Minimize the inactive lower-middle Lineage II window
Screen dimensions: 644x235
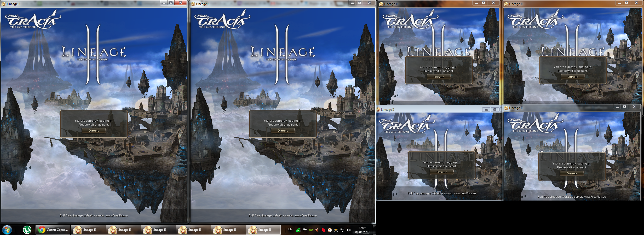pyautogui.click(x=486, y=110)
